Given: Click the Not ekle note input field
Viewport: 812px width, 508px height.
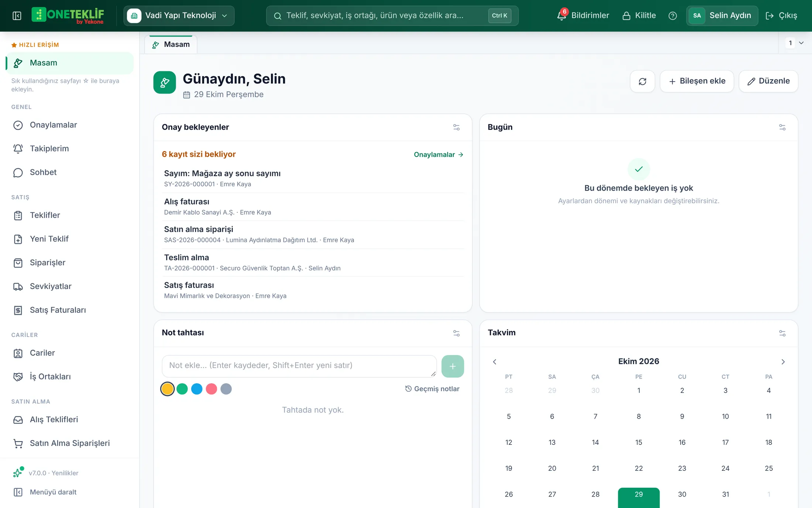Looking at the screenshot, I should [299, 366].
